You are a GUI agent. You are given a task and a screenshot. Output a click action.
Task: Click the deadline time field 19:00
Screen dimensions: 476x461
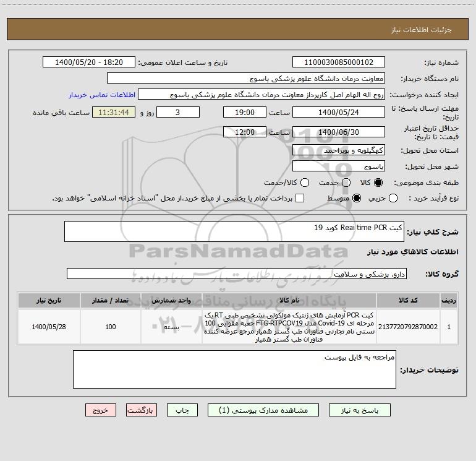pos(245,112)
